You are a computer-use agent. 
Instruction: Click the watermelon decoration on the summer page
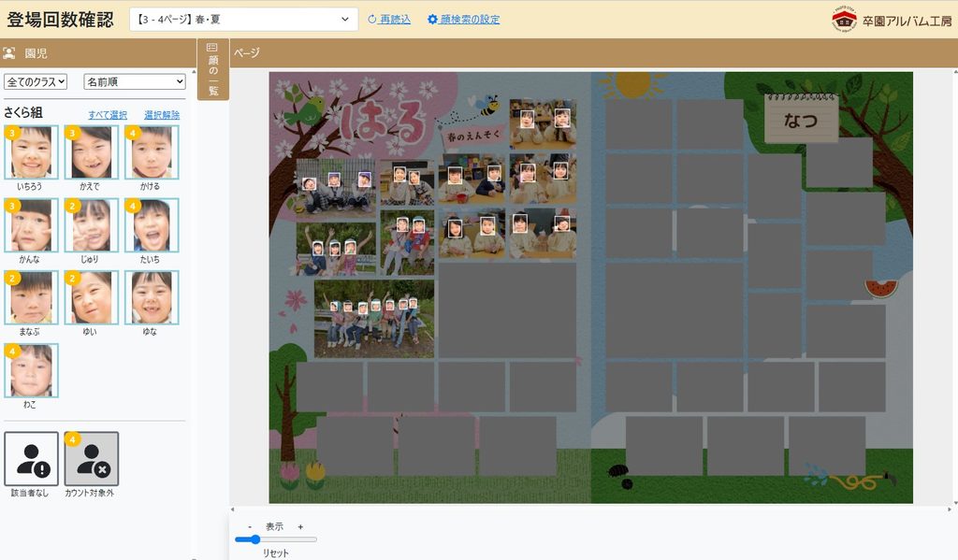click(881, 288)
